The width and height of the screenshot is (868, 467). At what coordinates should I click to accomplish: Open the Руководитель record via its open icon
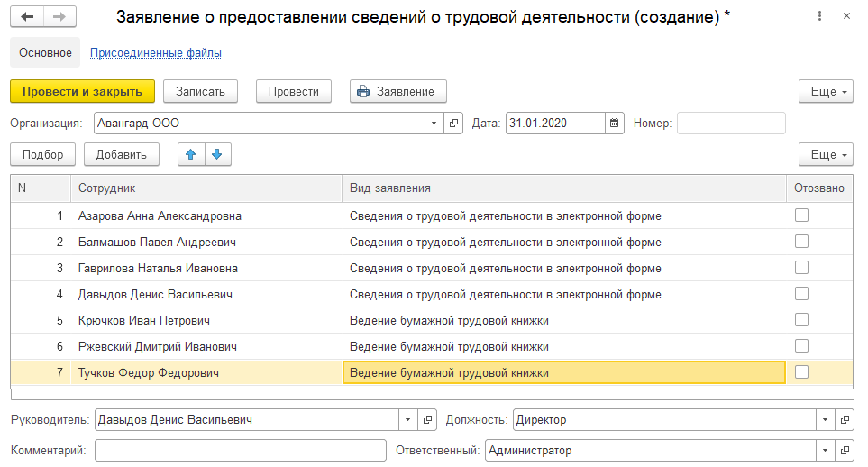coord(428,420)
